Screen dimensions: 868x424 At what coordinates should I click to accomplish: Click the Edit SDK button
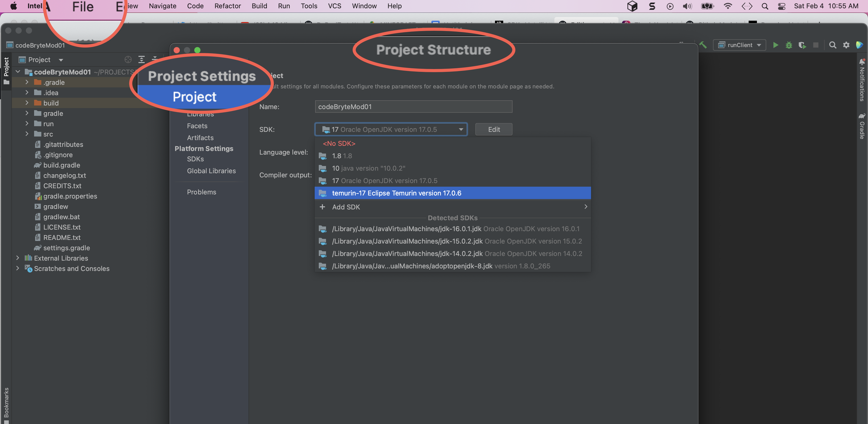(x=494, y=130)
